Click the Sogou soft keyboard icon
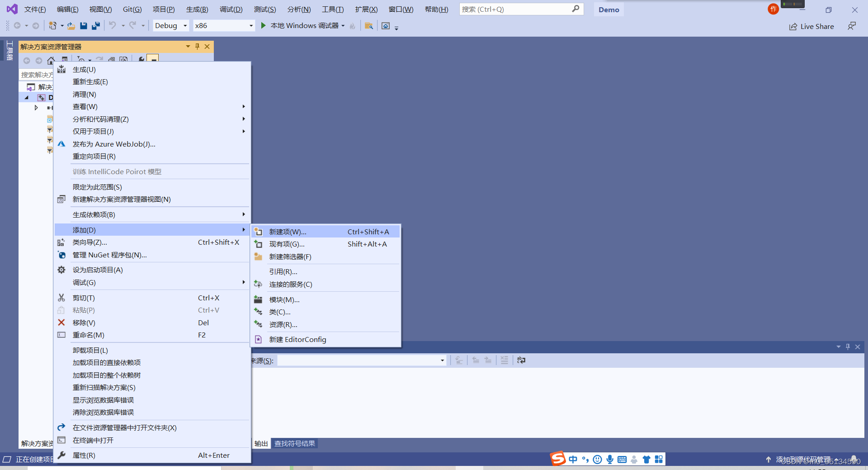Image resolution: width=868 pixels, height=470 pixels. (x=622, y=460)
